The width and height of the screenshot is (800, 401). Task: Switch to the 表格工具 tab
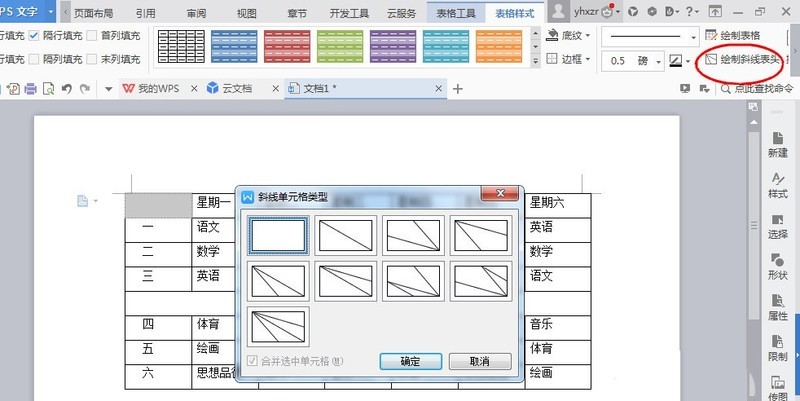pyautogui.click(x=456, y=13)
